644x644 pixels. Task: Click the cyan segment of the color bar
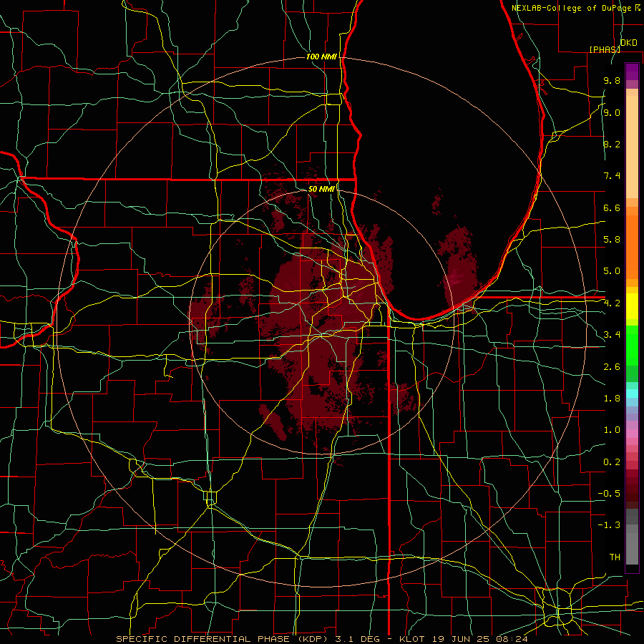(632, 393)
